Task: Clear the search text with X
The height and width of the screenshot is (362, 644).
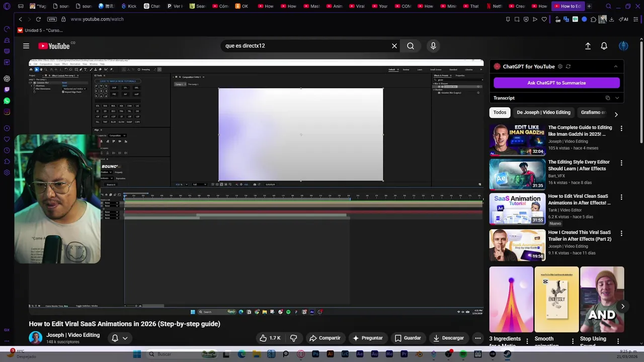Action: [394, 46]
